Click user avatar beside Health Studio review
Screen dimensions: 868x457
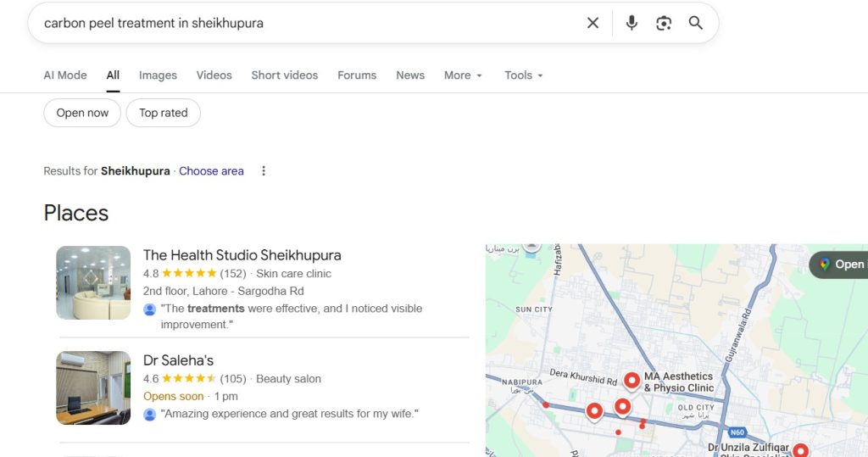point(150,309)
